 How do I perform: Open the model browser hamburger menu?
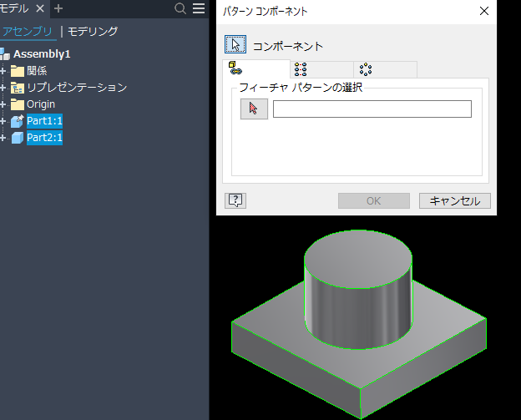tap(199, 8)
